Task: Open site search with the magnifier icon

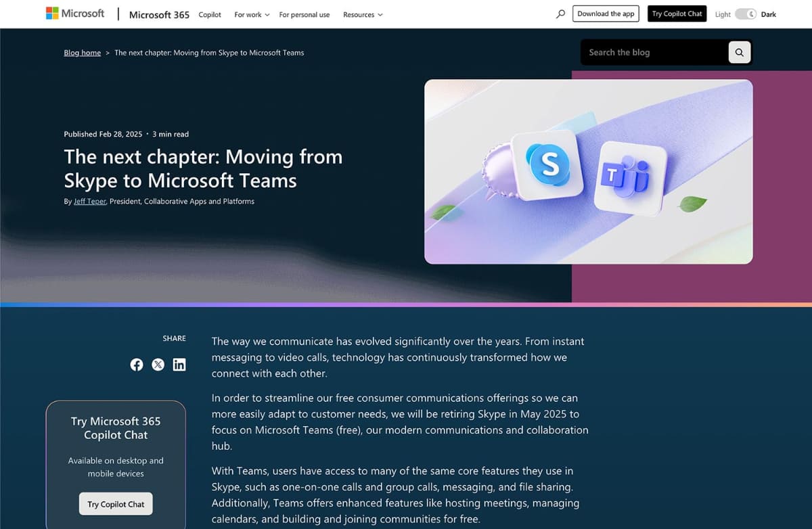Action: (x=560, y=13)
